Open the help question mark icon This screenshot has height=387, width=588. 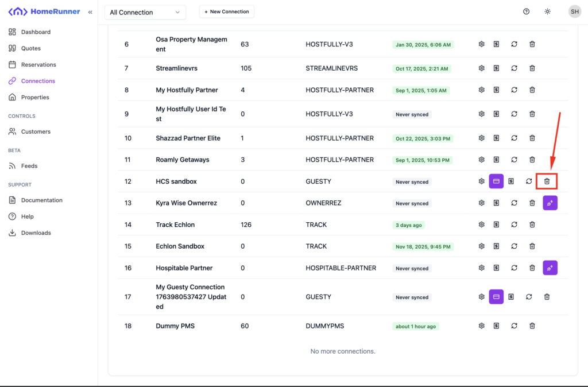pos(527,12)
